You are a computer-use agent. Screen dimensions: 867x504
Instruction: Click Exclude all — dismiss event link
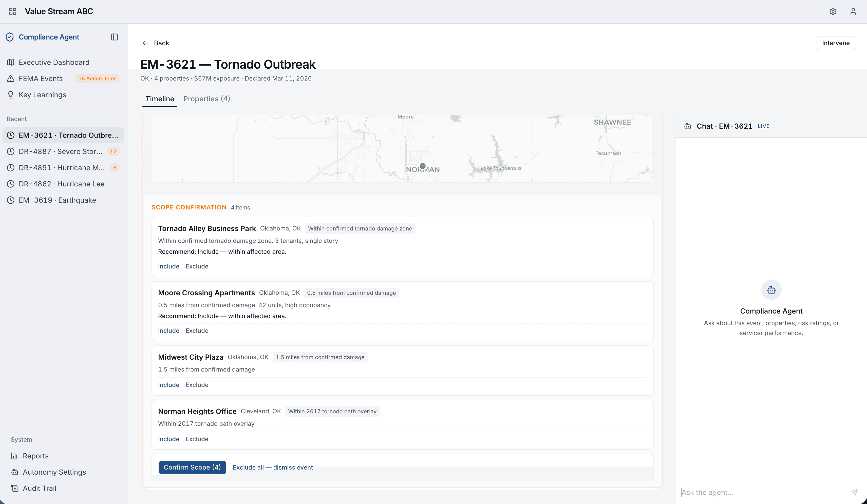(272, 467)
